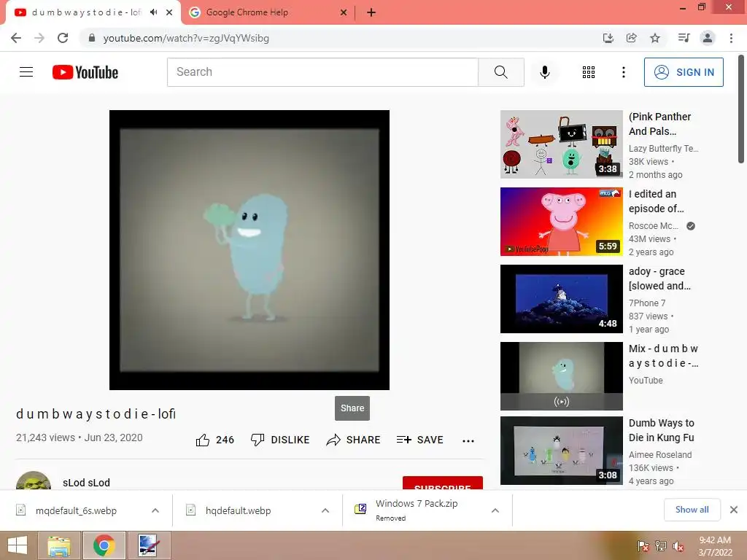Click 'Dumb Ways to Die in Kung Fu' title

[x=661, y=430]
